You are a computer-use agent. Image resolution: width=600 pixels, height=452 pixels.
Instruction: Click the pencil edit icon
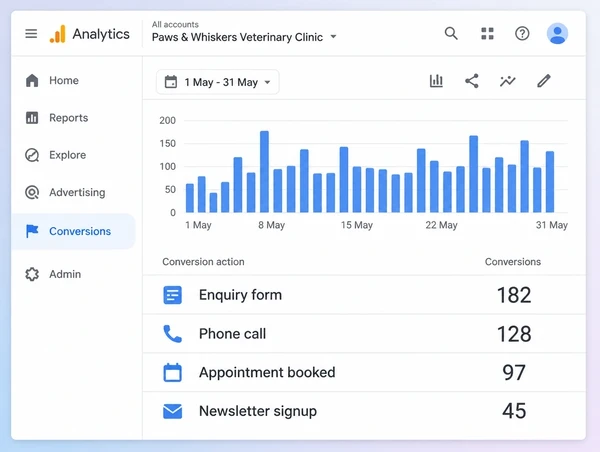543,81
